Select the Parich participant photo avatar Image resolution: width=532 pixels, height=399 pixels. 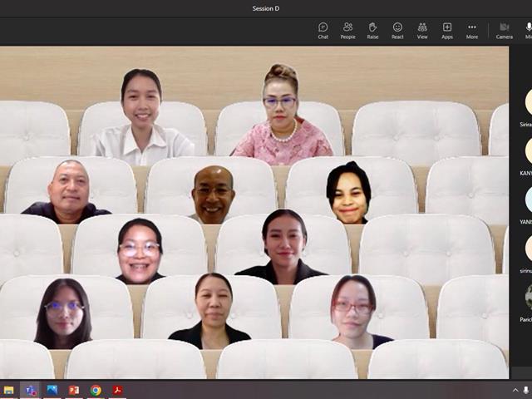[x=529, y=297]
